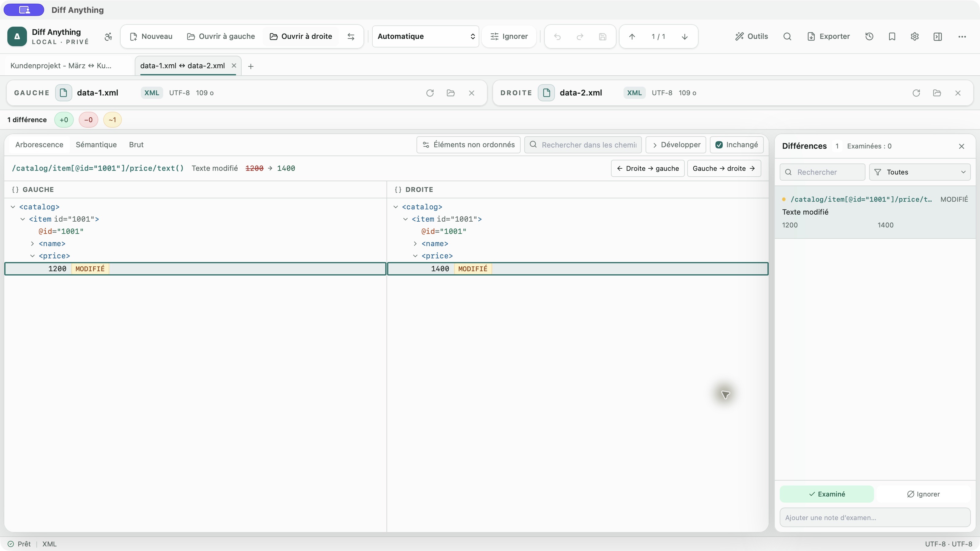Open the Automatique format dropdown
The image size is (980, 551).
(426, 36)
